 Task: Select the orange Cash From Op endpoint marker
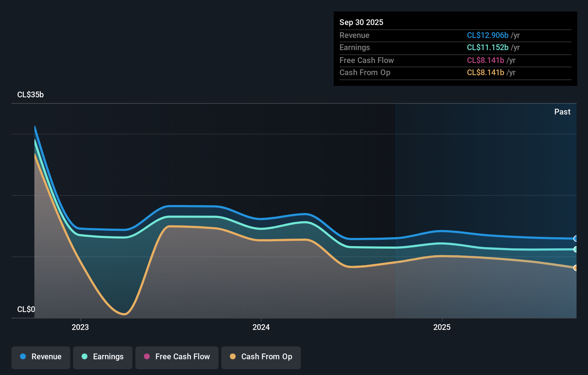[576, 268]
